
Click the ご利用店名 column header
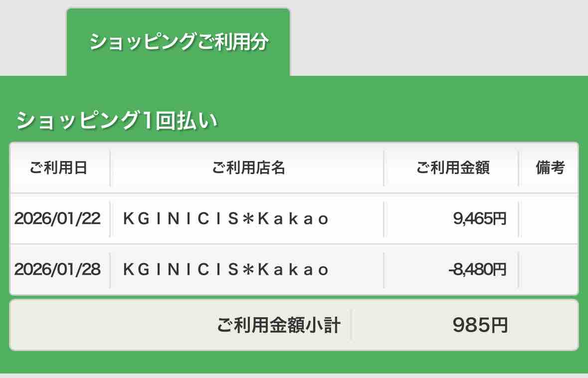[x=248, y=168]
